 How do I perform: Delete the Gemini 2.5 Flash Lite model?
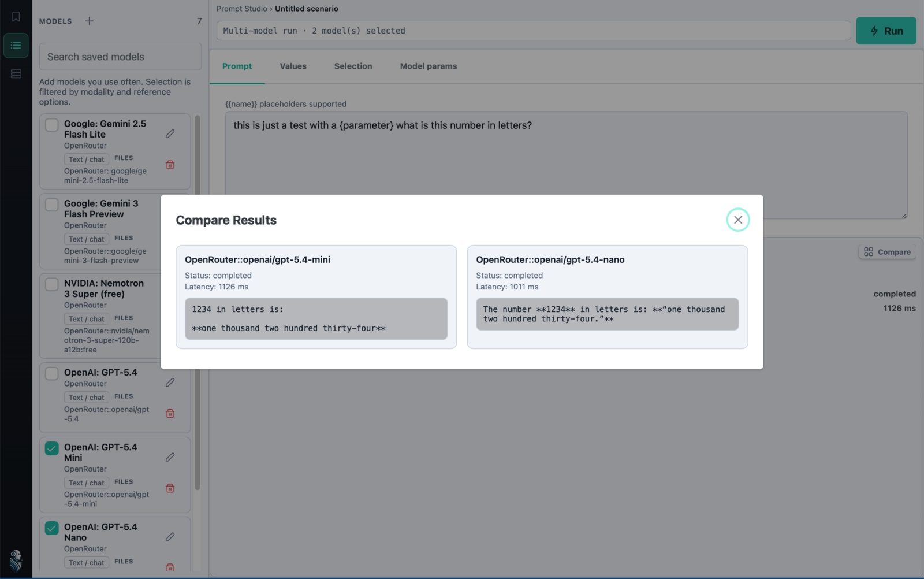pyautogui.click(x=170, y=165)
